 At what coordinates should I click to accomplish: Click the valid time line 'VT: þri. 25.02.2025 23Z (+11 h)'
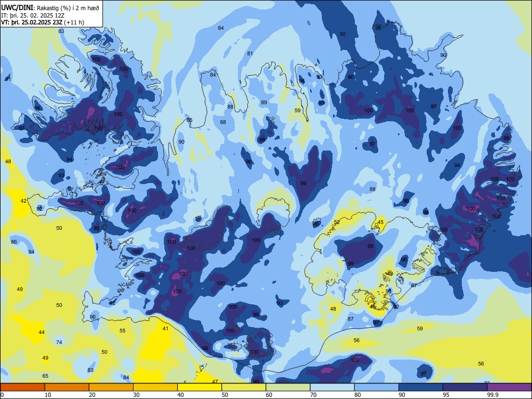(43, 22)
